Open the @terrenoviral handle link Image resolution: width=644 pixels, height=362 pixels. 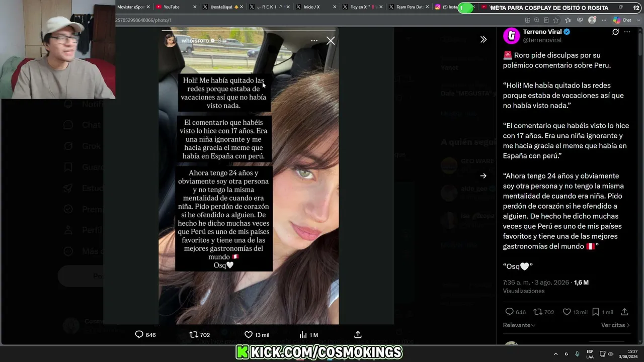[542, 40]
